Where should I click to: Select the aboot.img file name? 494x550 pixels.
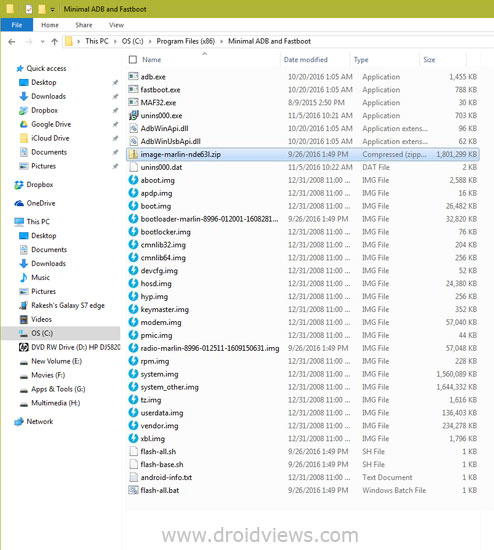point(158,180)
